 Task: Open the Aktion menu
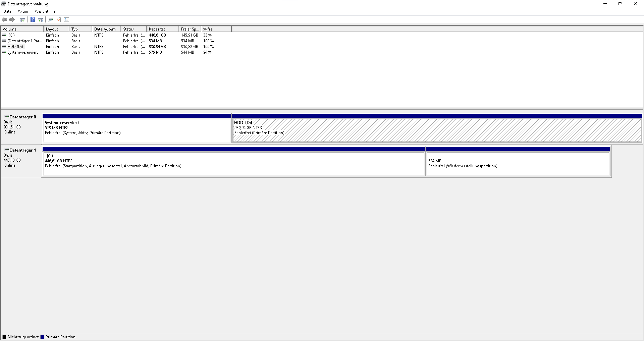tap(23, 11)
